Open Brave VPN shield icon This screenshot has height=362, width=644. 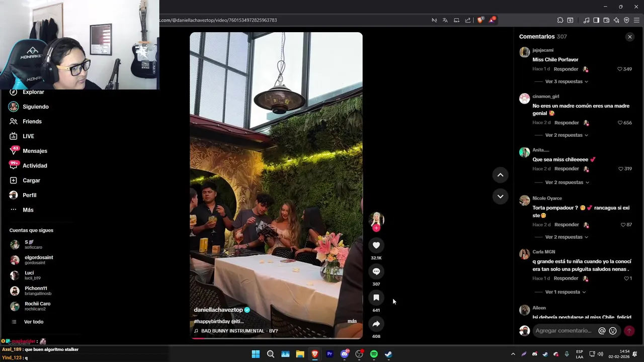(626, 20)
